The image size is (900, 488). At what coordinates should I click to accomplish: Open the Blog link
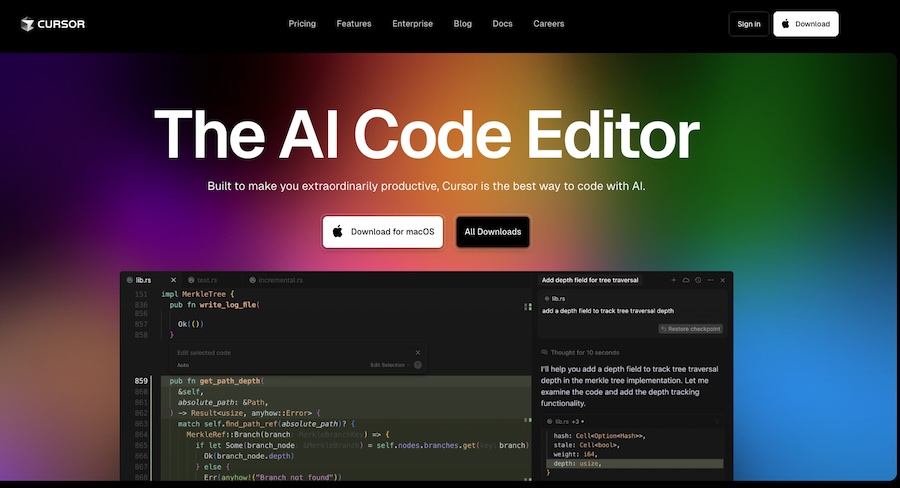[463, 24]
